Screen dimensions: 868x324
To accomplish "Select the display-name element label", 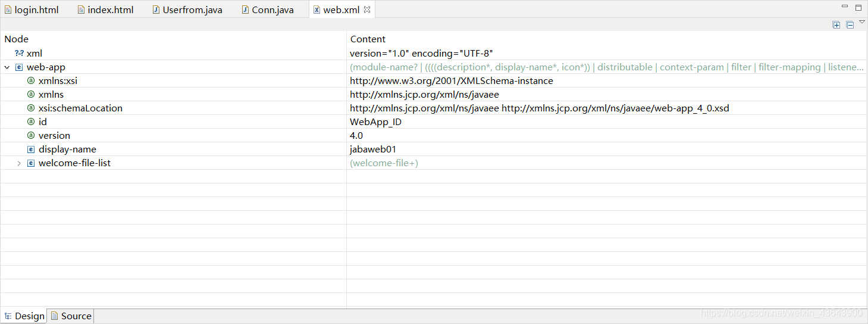I will pos(67,149).
